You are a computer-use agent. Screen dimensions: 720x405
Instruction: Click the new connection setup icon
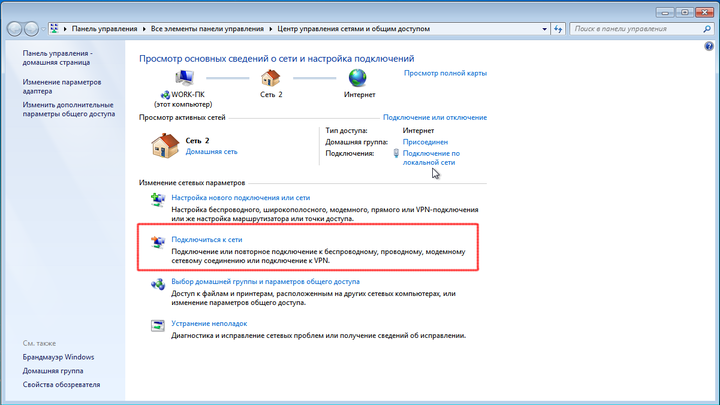[158, 200]
